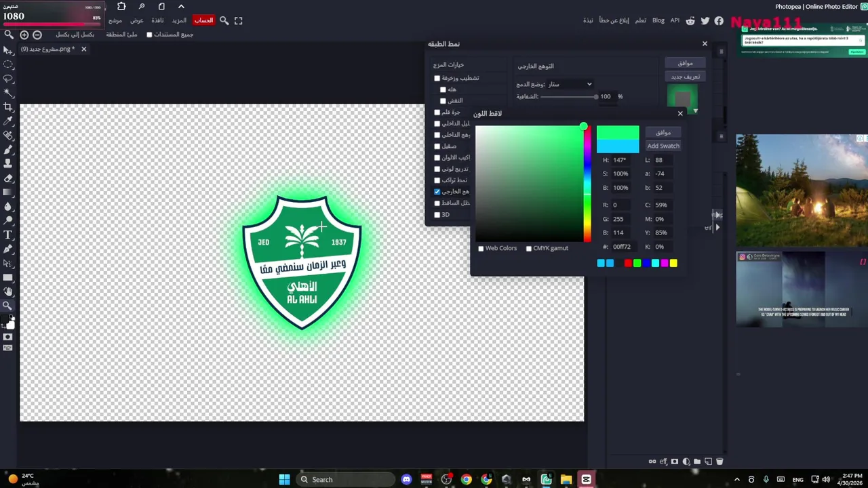
Task: Select the Crop tool
Action: click(8, 107)
